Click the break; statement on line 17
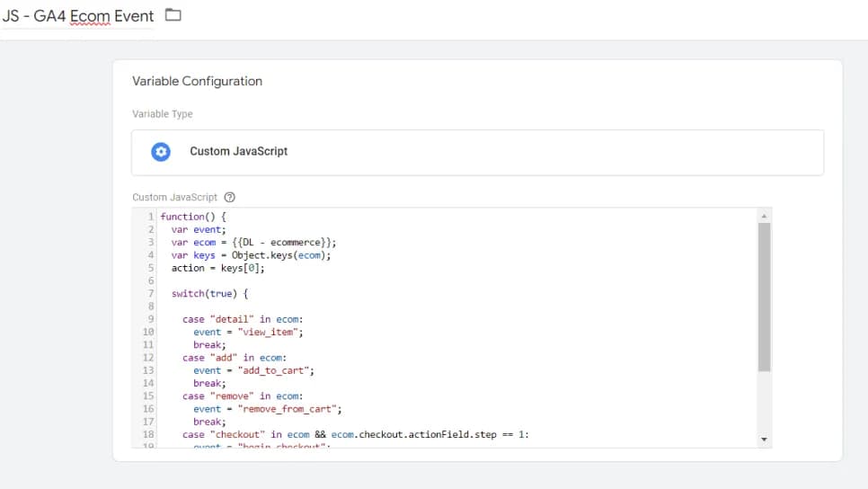Screen dimensions: 868x489 [209, 422]
